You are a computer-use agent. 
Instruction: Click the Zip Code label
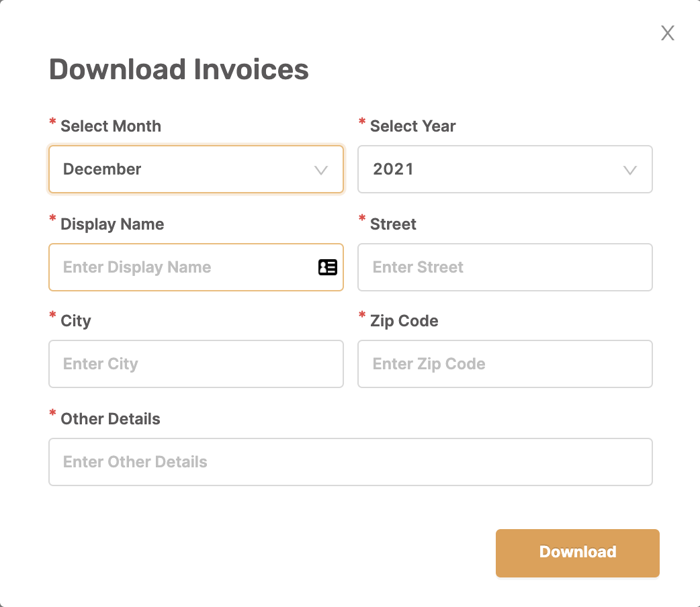(404, 321)
